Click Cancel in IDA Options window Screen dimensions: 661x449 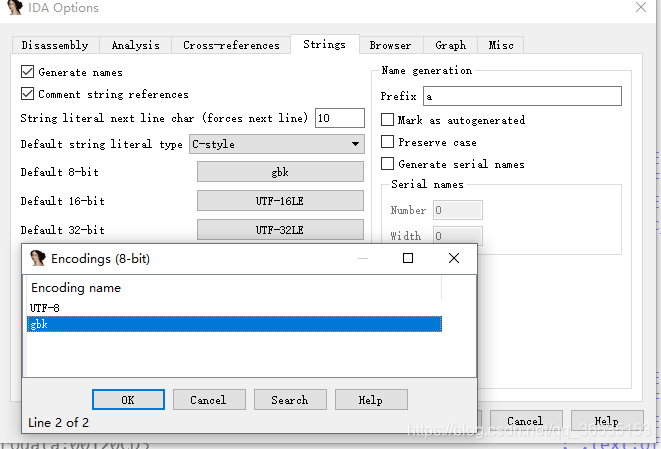(x=526, y=421)
